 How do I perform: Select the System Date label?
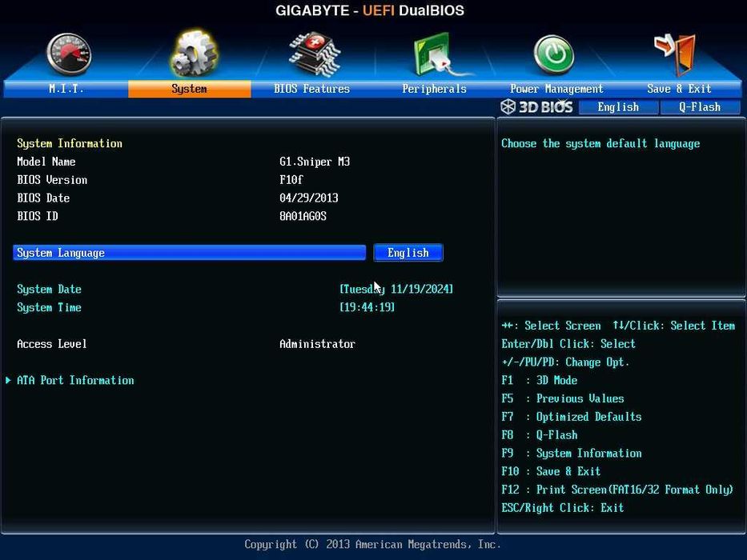49,290
